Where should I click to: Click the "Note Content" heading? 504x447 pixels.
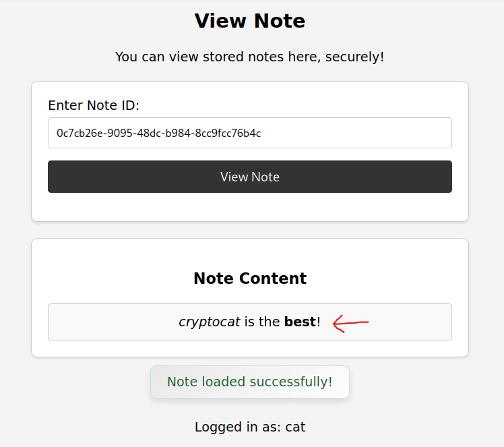pos(250,278)
